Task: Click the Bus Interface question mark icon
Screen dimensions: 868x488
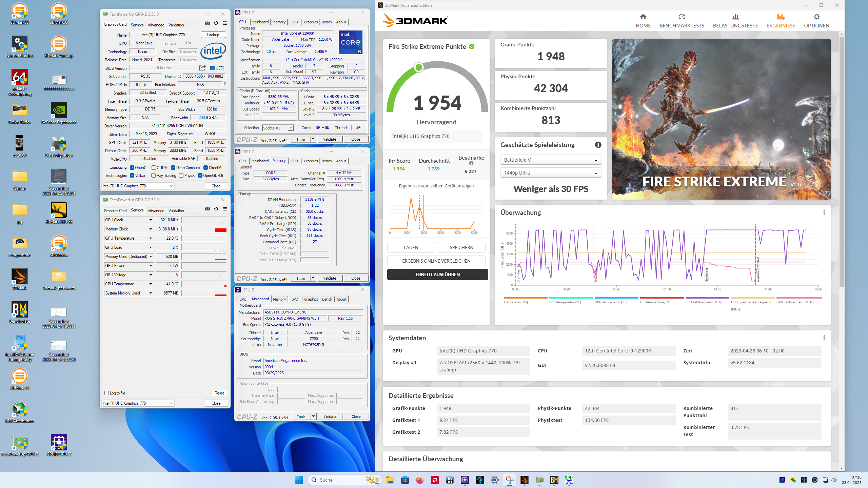Action: click(x=224, y=84)
